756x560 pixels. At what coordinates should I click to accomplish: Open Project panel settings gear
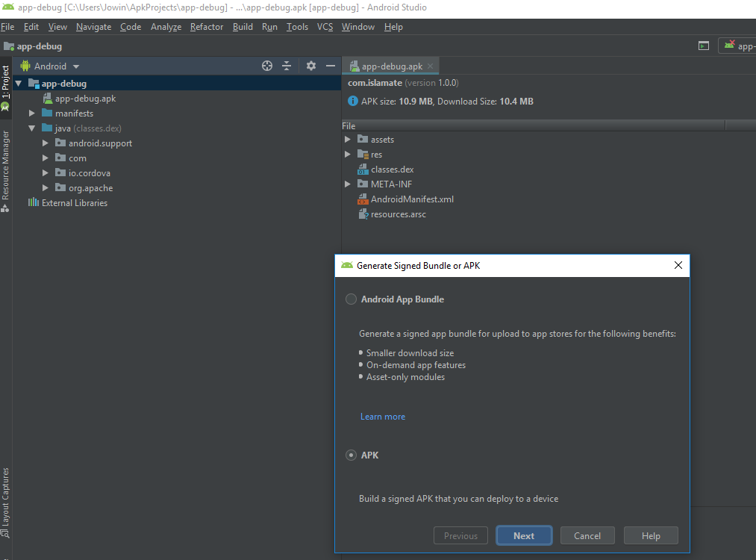pyautogui.click(x=311, y=66)
